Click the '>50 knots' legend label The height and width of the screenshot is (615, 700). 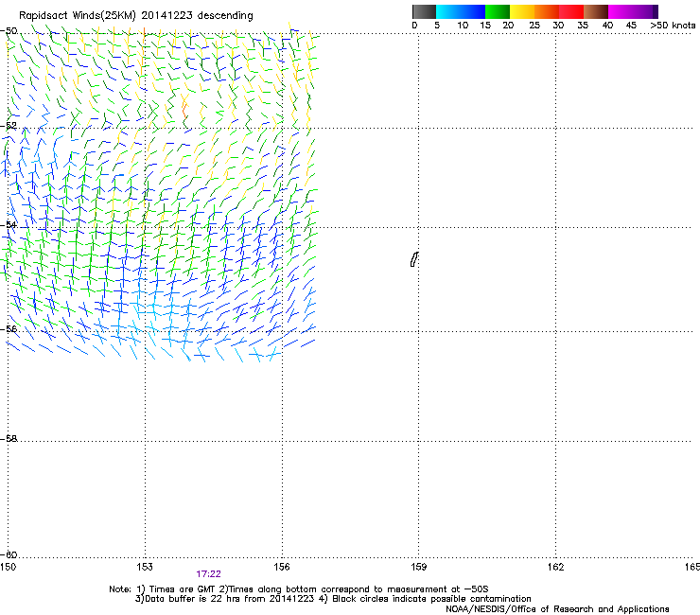pos(673,26)
